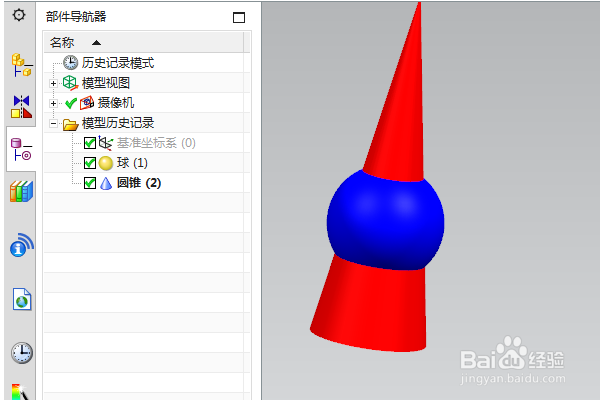The image size is (600, 400).
Task: Click the 模型历史记录 folder icon
Action: pyautogui.click(x=70, y=124)
